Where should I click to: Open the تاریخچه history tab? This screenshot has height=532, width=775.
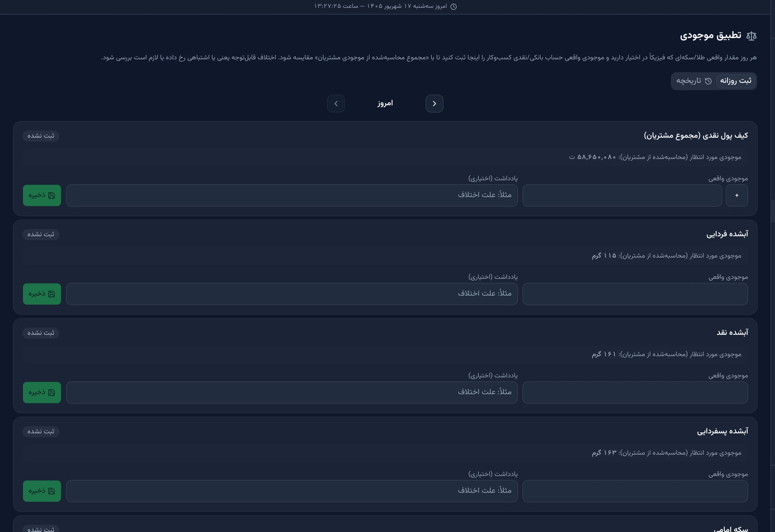click(x=694, y=81)
